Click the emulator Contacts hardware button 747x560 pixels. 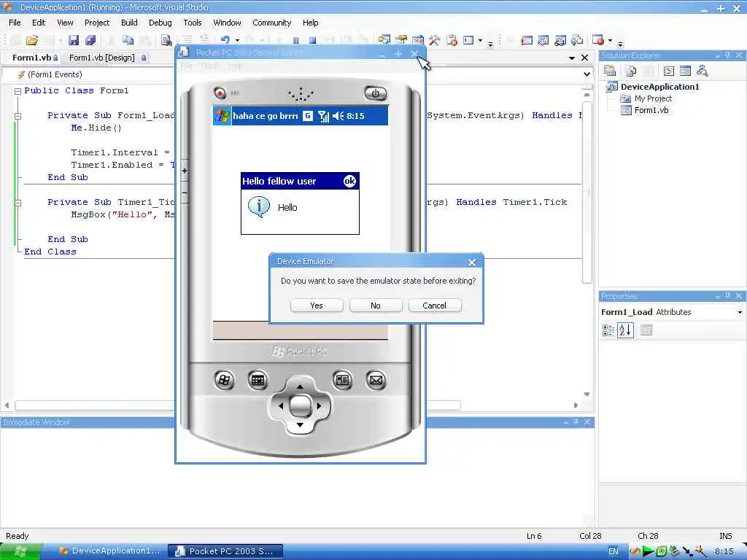[x=343, y=380]
